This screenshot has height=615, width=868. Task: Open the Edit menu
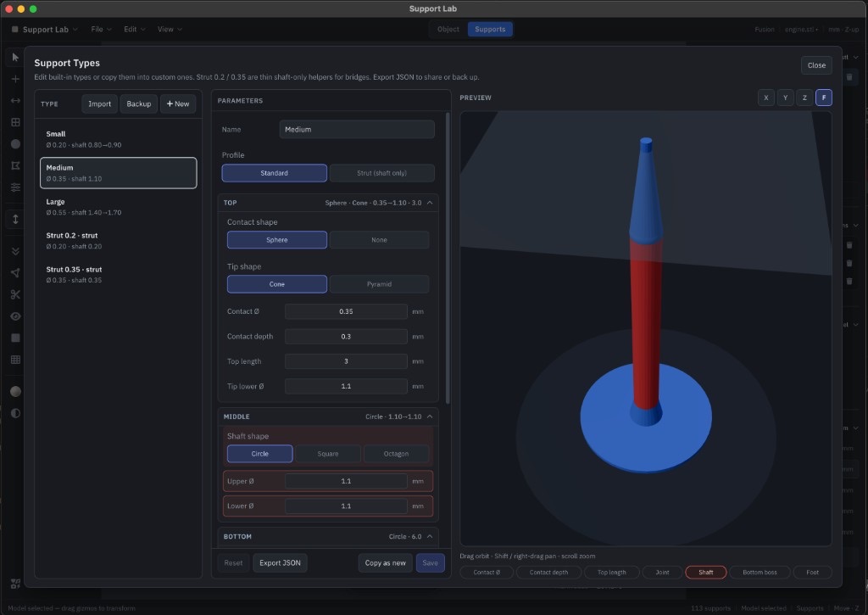135,30
